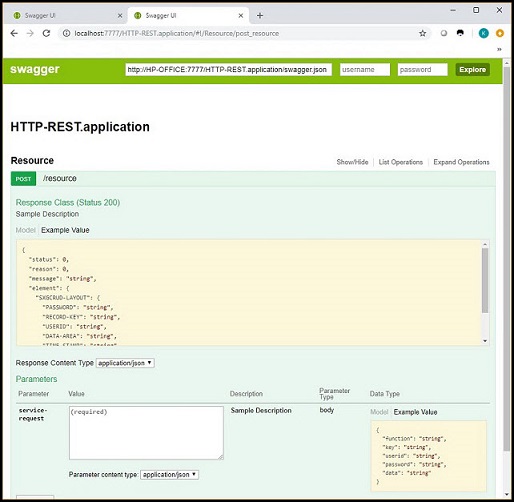Click the page vertical scrollbar thumb
The image size is (514, 502).
507,259
